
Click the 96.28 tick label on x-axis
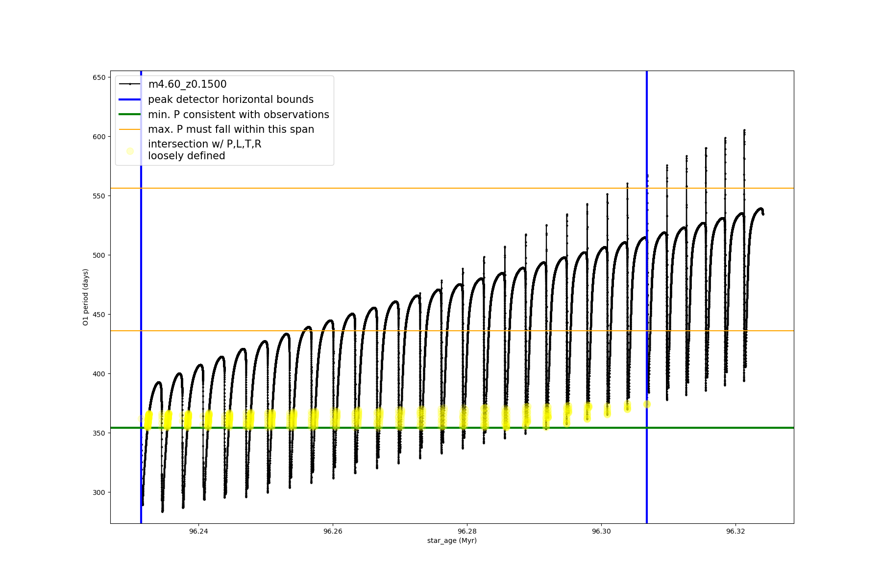click(x=467, y=531)
